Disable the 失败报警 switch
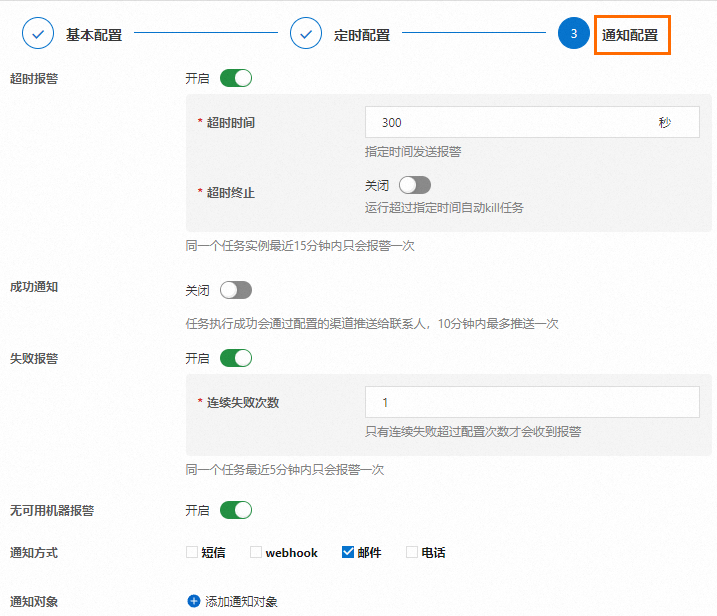This screenshot has height=616, width=717. 236,358
